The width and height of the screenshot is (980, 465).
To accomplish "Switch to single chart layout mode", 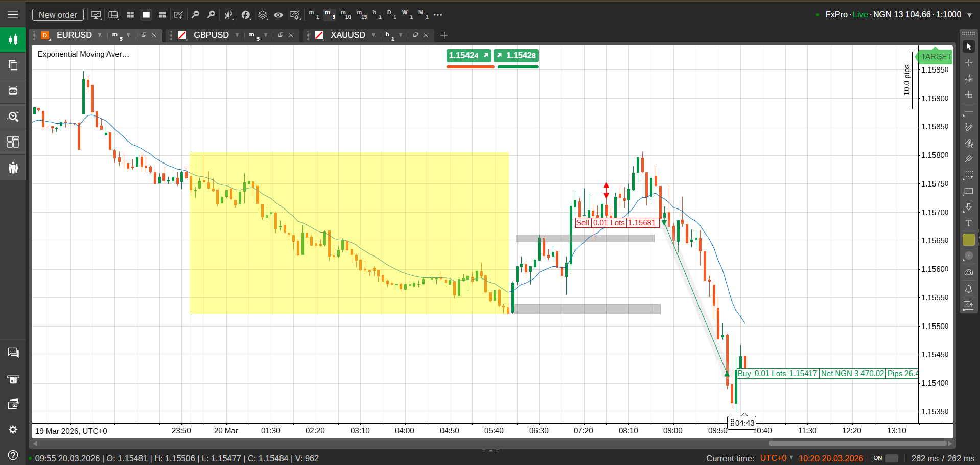I will 146,15.
